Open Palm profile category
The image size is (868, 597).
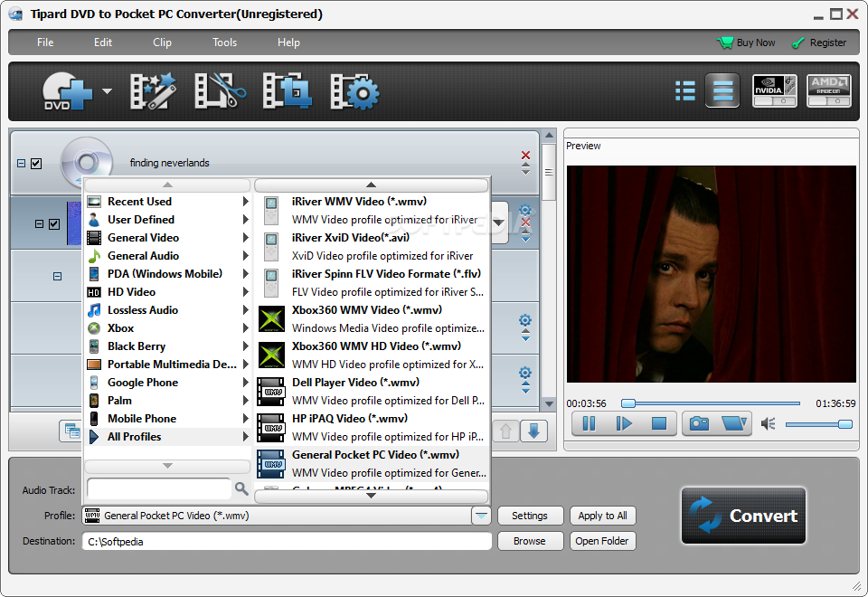168,401
